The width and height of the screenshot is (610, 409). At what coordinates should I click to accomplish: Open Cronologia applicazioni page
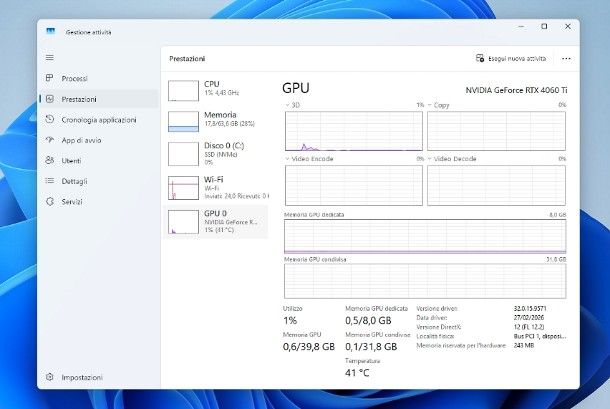click(x=99, y=119)
